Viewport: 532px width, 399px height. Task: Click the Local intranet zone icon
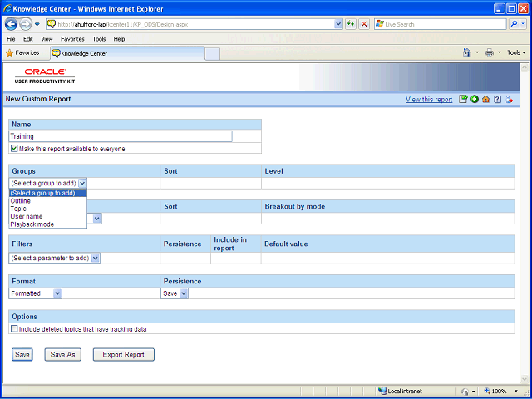click(x=382, y=391)
